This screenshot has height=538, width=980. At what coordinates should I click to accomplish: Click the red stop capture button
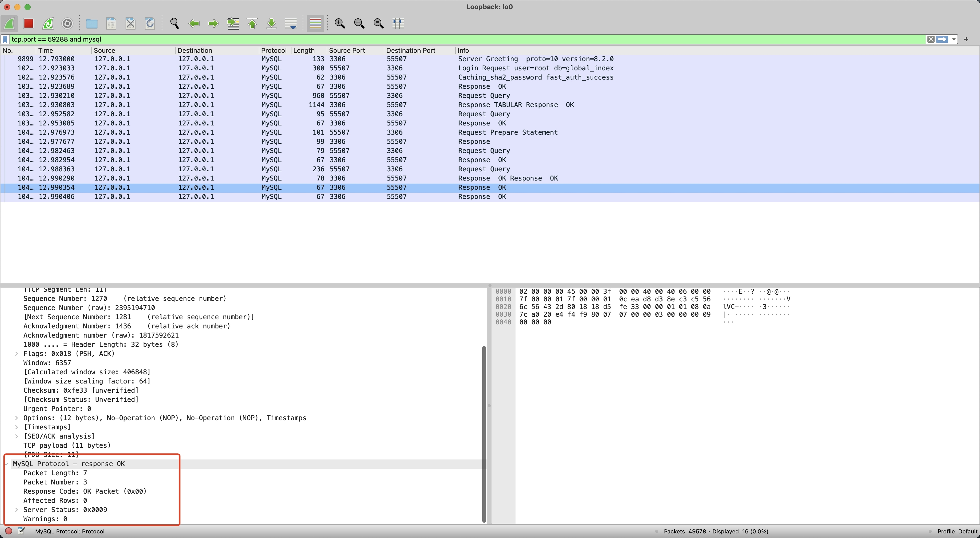click(x=29, y=23)
